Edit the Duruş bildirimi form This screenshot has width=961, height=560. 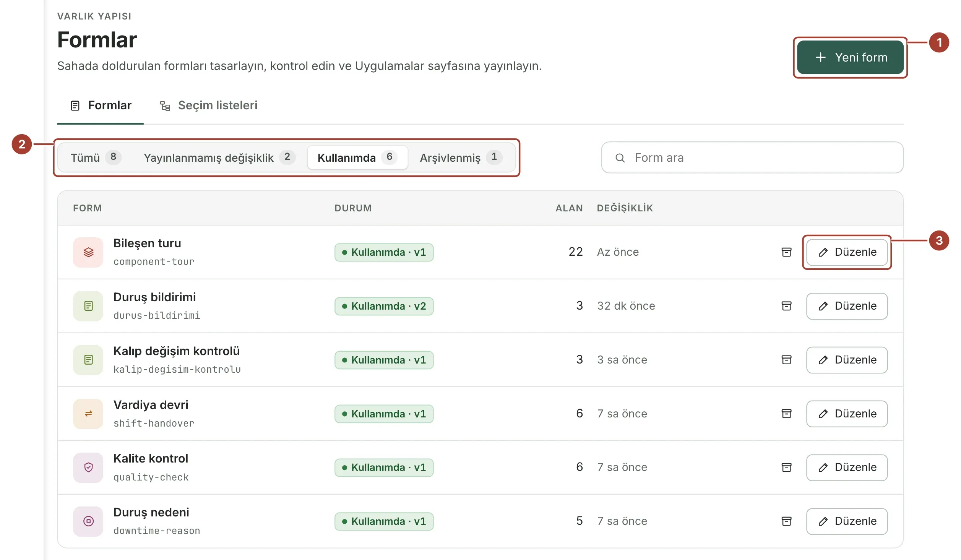[847, 306]
